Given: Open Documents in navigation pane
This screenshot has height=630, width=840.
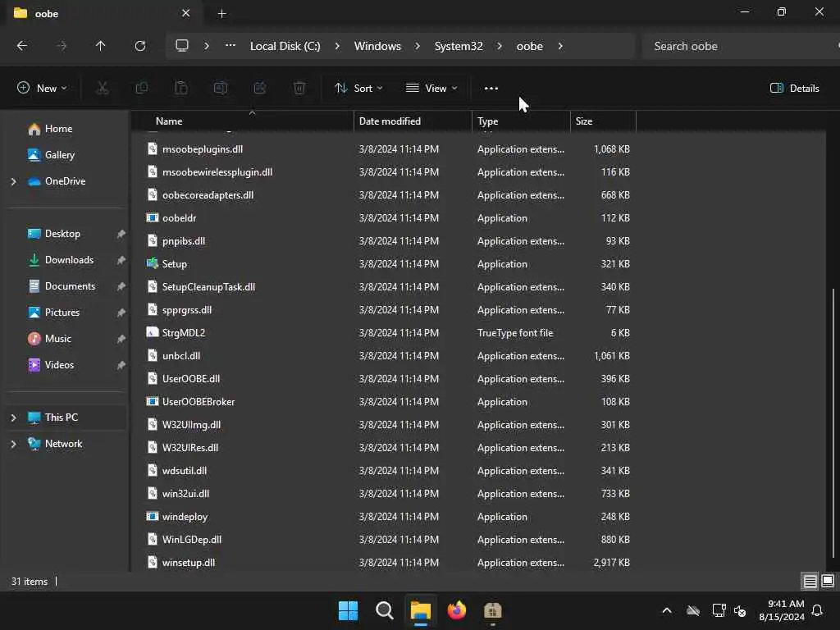Looking at the screenshot, I should tap(71, 286).
